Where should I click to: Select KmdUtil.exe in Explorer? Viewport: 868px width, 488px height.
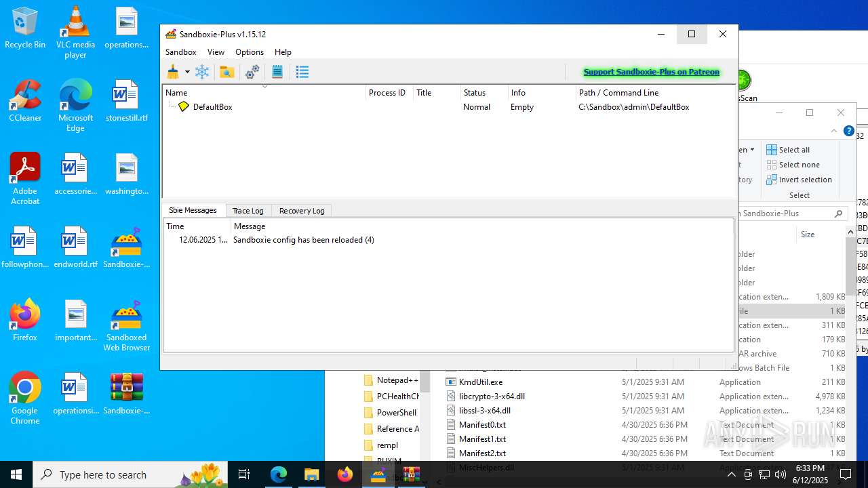coord(481,382)
